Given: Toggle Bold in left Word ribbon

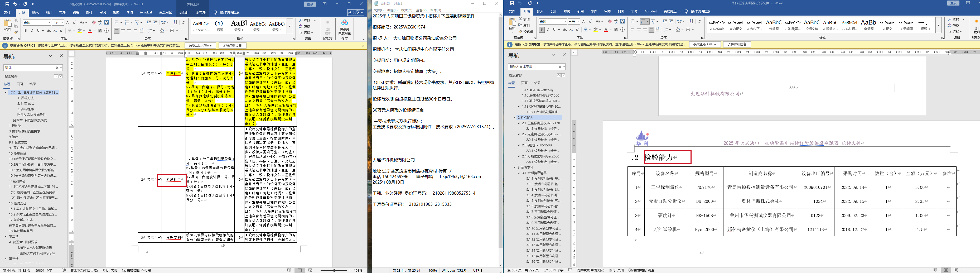Looking at the screenshot, I should (x=26, y=31).
